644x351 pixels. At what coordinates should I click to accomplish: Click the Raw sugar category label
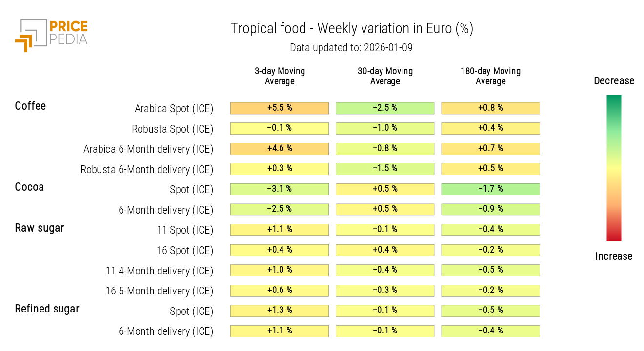pos(40,228)
